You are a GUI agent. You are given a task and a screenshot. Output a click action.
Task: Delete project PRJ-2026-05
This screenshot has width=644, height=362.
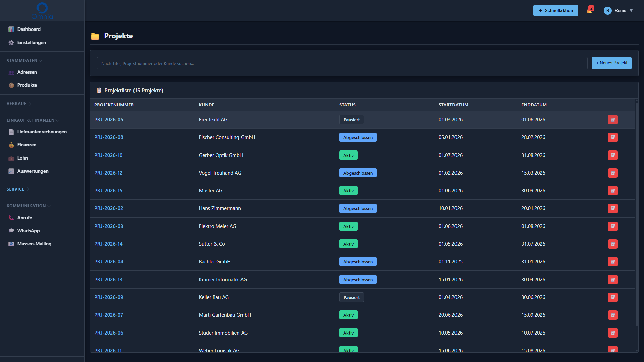tap(612, 120)
